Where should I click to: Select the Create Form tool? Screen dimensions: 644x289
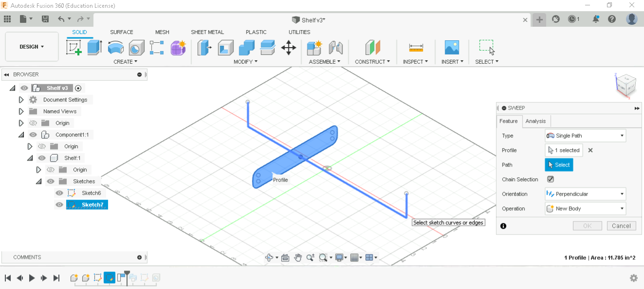pyautogui.click(x=178, y=48)
